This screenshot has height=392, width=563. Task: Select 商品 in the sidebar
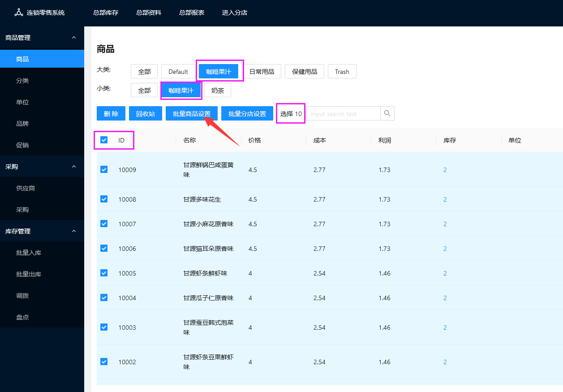42,59
